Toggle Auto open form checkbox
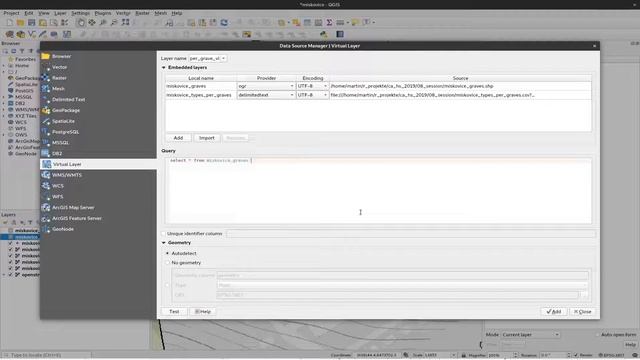 (597, 335)
